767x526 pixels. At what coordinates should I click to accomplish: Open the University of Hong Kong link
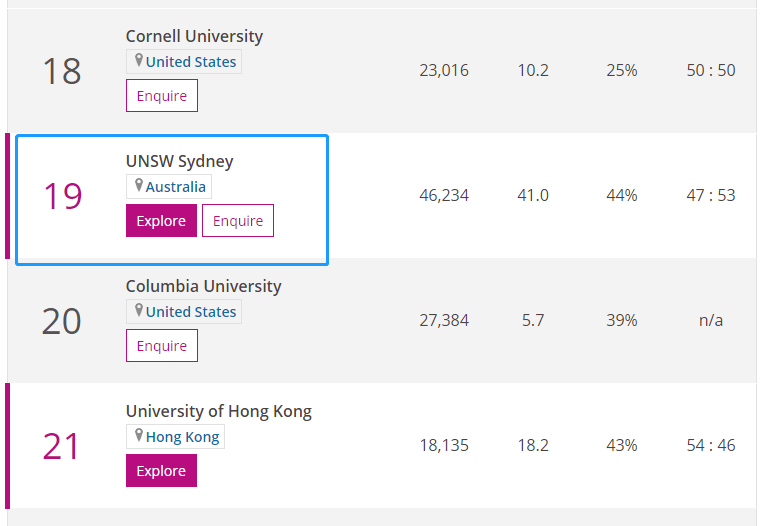click(218, 411)
